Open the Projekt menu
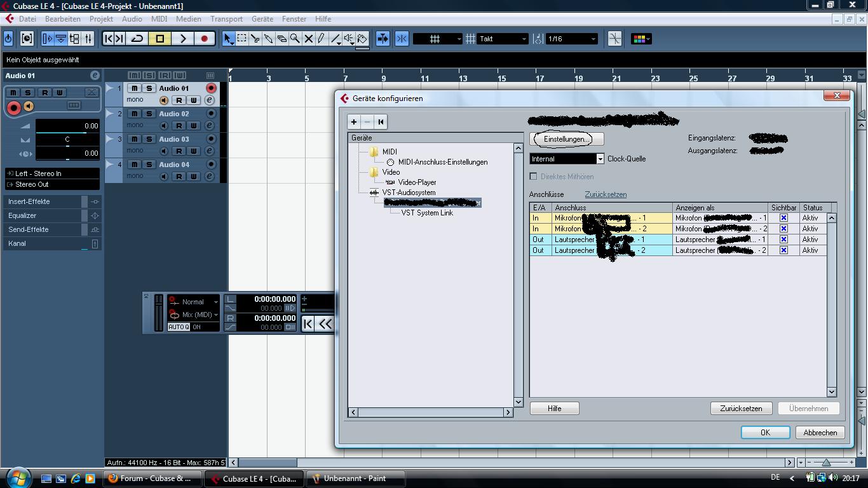 click(x=101, y=19)
